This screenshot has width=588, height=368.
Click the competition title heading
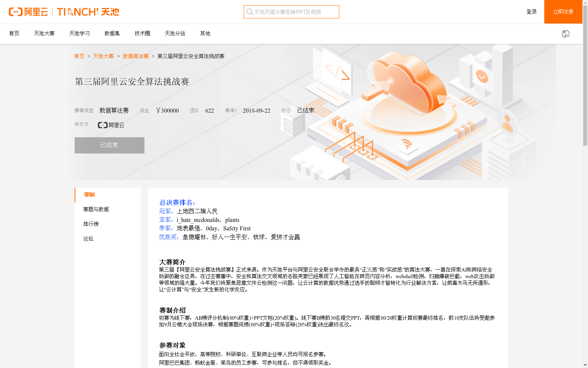coord(132,82)
